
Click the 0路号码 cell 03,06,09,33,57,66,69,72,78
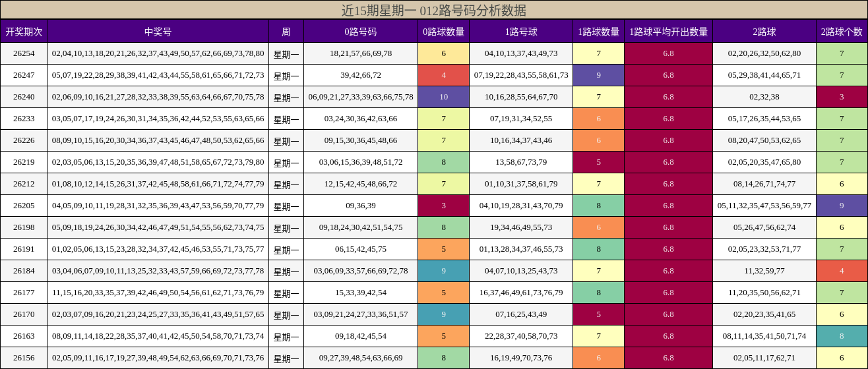[361, 271]
